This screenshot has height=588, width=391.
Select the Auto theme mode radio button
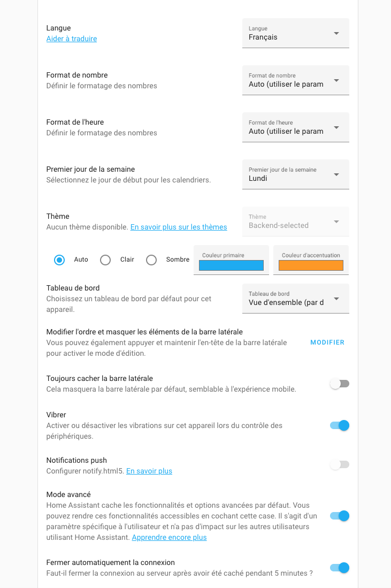click(x=59, y=260)
